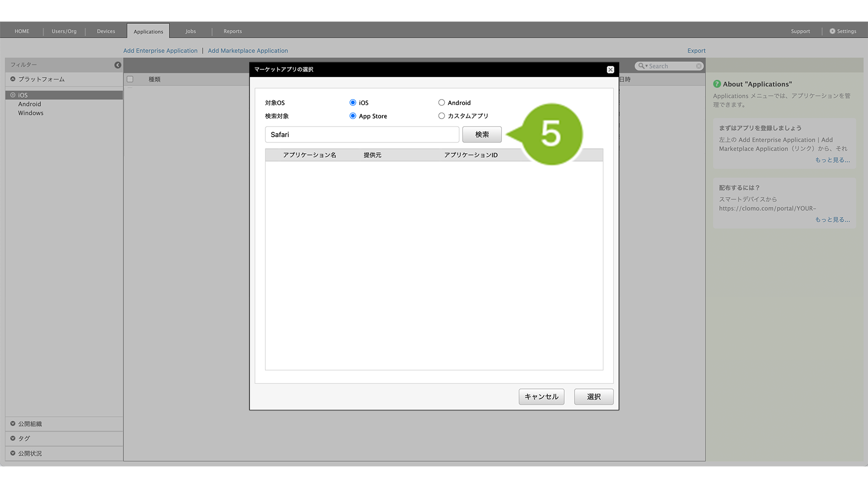Viewport: 868px width, 488px height.
Task: Close the マーケットアプリの選択 dialog
Action: coord(610,70)
